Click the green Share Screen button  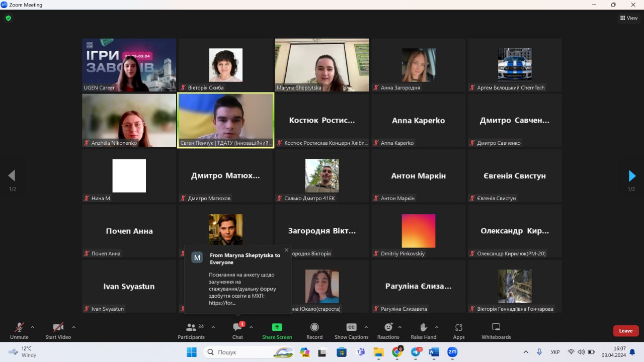(x=277, y=331)
